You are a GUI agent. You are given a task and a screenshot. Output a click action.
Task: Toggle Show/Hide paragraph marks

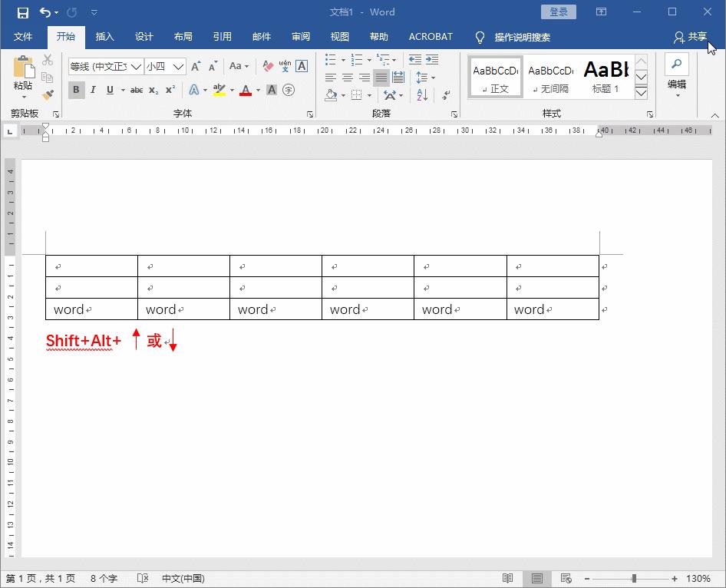click(x=446, y=95)
